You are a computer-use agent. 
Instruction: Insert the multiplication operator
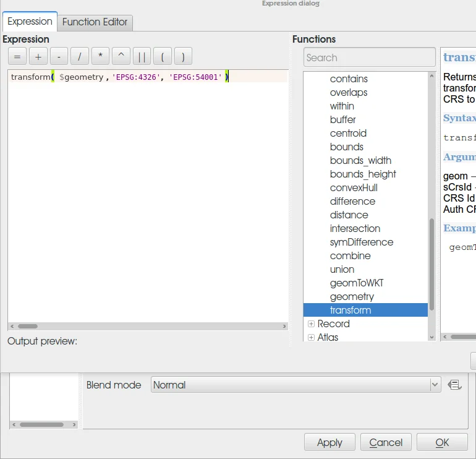(x=100, y=57)
